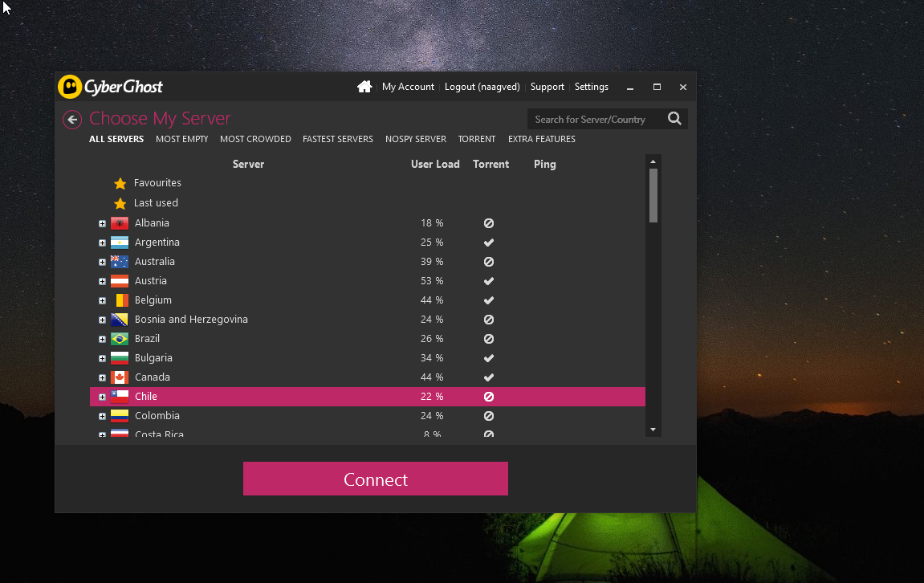The height and width of the screenshot is (583, 924).
Task: Click the Colombia flag icon
Action: point(120,416)
